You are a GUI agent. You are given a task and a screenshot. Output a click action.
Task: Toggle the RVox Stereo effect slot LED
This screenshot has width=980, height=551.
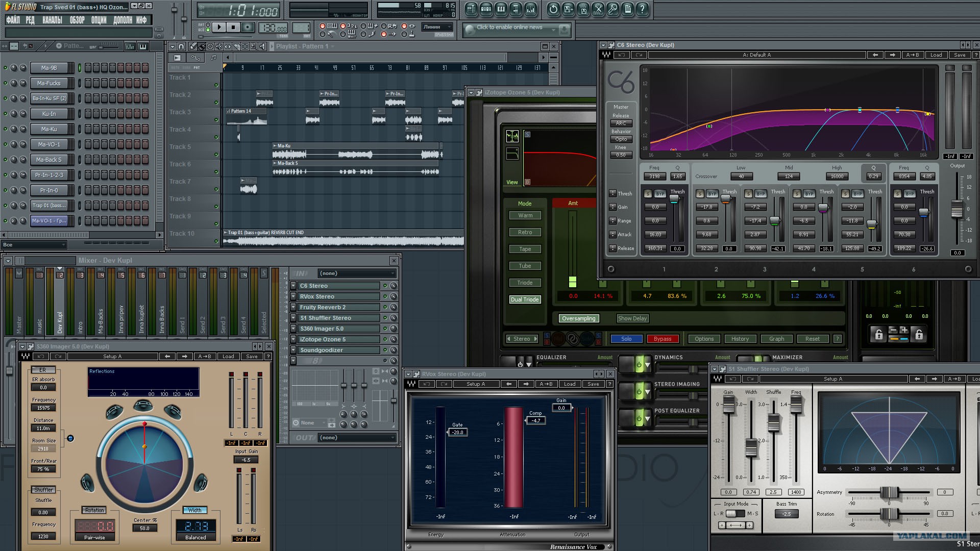pyautogui.click(x=385, y=296)
